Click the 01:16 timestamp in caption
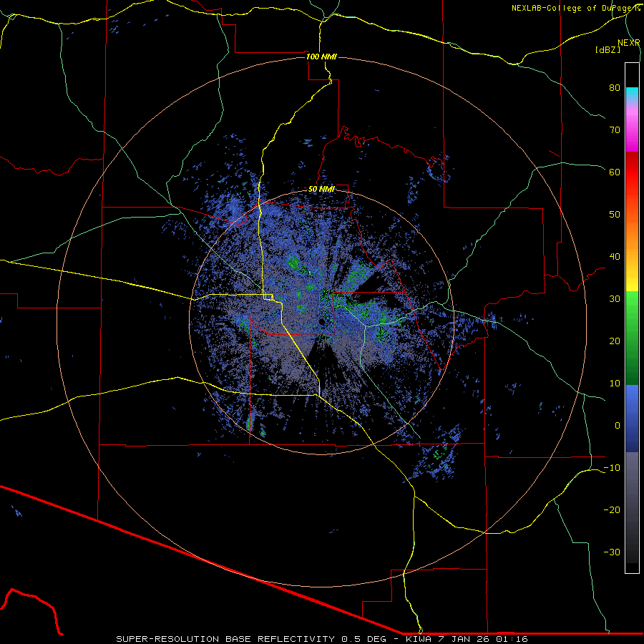 513,639
